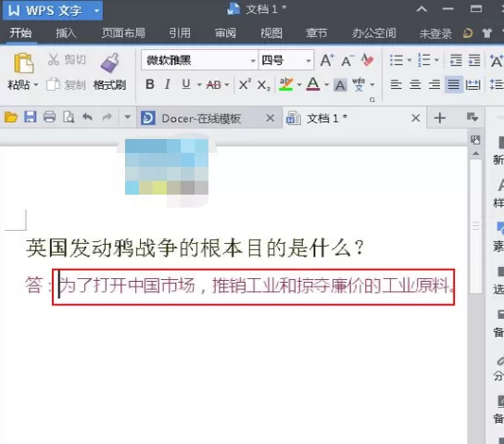Image resolution: width=504 pixels, height=444 pixels.
Task: Click 未登录 to sign in
Action: tap(435, 33)
